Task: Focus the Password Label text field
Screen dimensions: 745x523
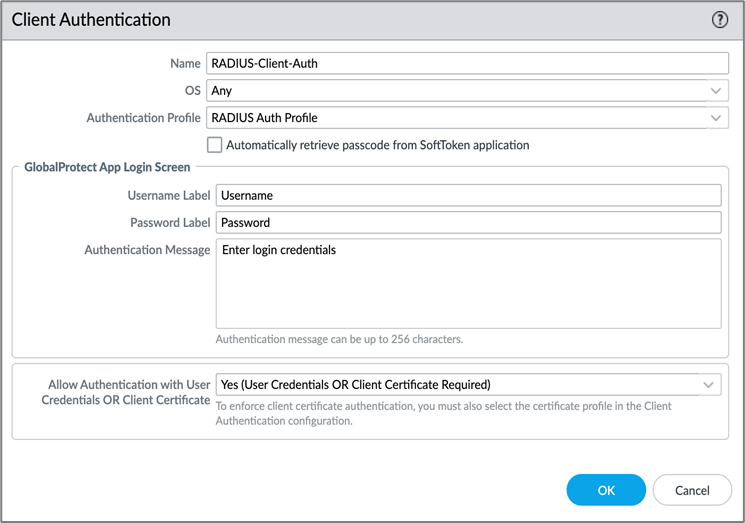Action: 468,222
